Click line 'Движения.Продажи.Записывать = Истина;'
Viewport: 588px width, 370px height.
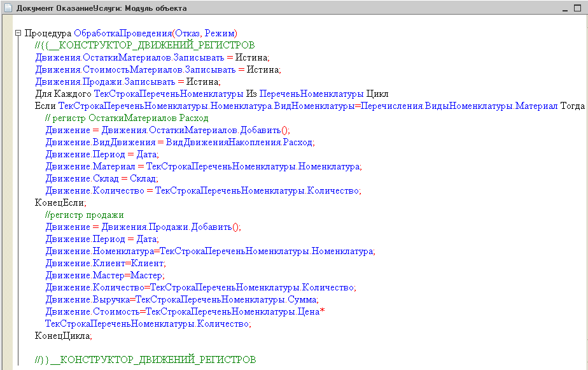point(128,82)
